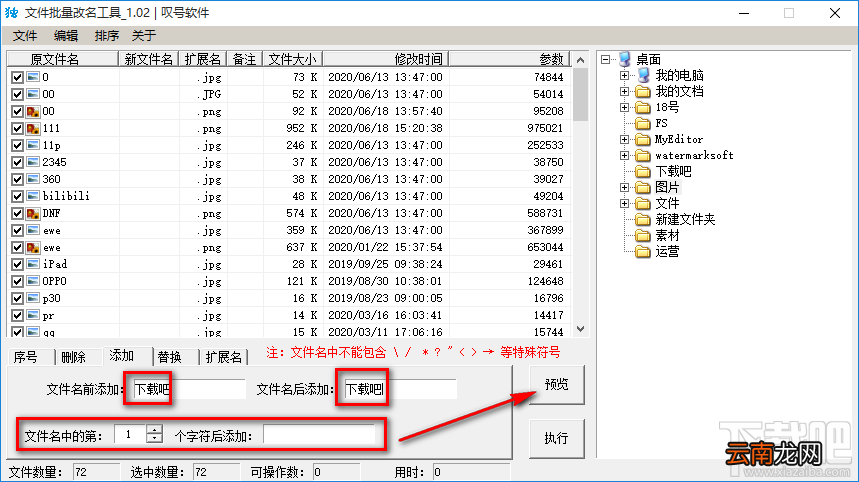
Task: Sort by 原文件名 column header
Action: tap(62, 59)
